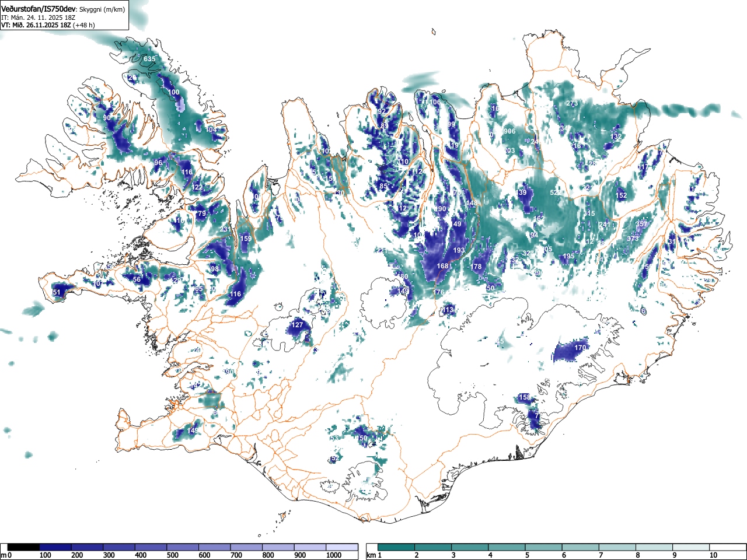Click the '106' visibility value in the north
The image size is (747, 560).
click(435, 102)
